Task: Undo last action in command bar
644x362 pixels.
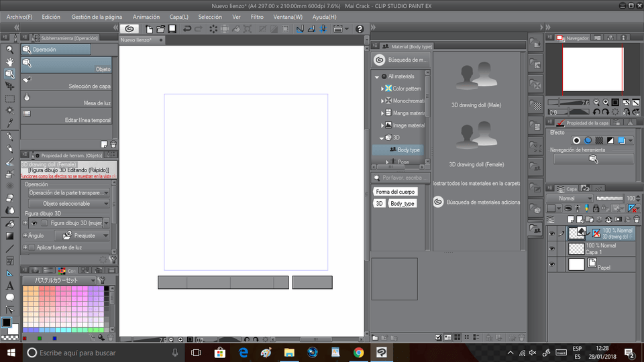Action: [x=187, y=29]
